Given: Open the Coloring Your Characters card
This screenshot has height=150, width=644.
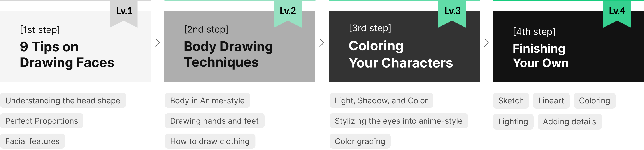Looking at the screenshot, I should coord(404,46).
